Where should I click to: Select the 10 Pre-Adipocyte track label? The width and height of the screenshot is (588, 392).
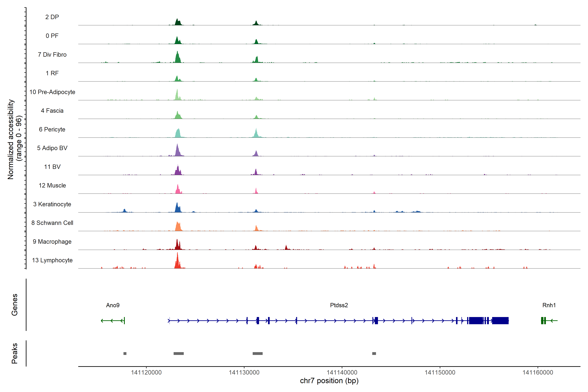coord(52,92)
